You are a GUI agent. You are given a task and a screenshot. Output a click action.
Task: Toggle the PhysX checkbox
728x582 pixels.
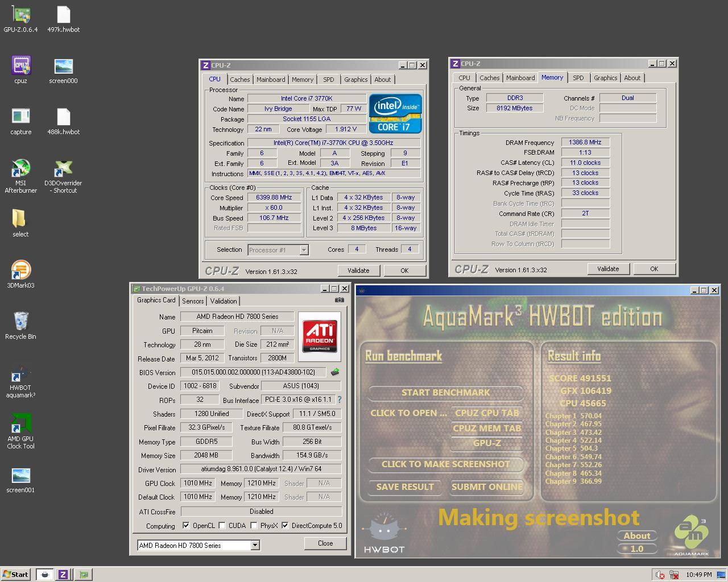(254, 526)
